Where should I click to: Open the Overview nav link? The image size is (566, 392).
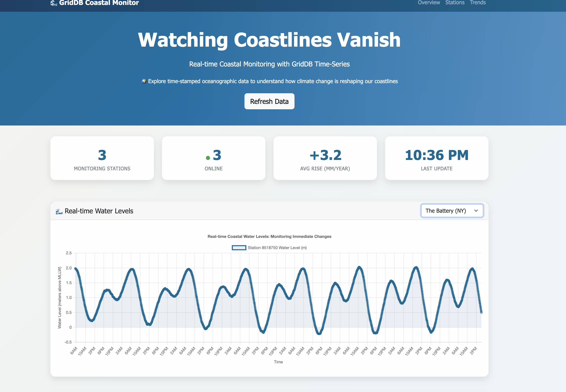(429, 3)
